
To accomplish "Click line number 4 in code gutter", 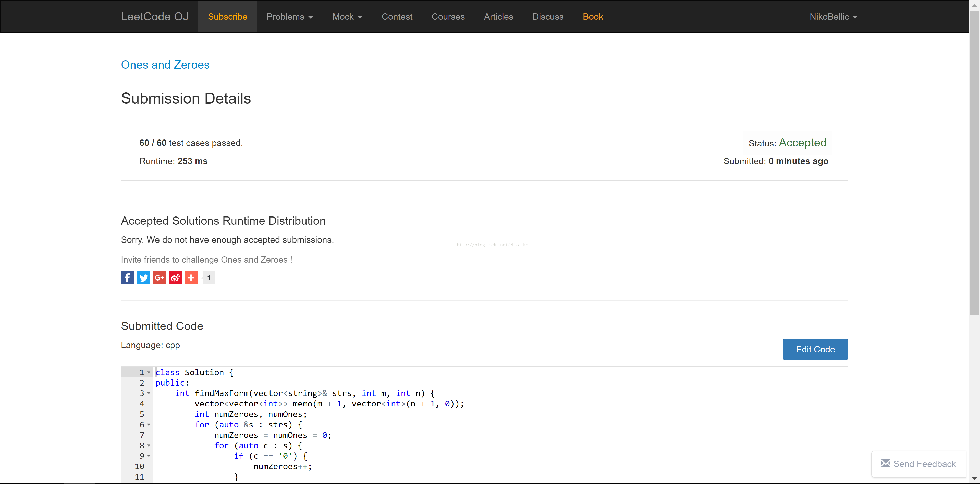I will [142, 404].
